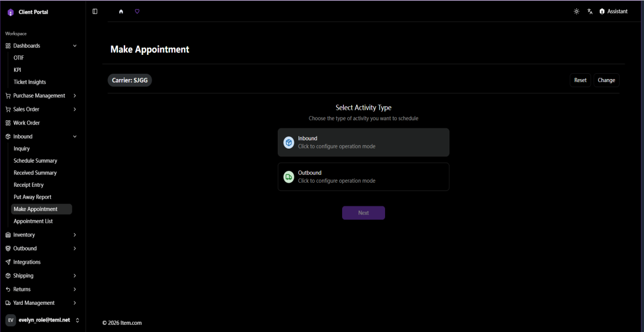Click Shipping box icon
The image size is (644, 332).
(8, 276)
